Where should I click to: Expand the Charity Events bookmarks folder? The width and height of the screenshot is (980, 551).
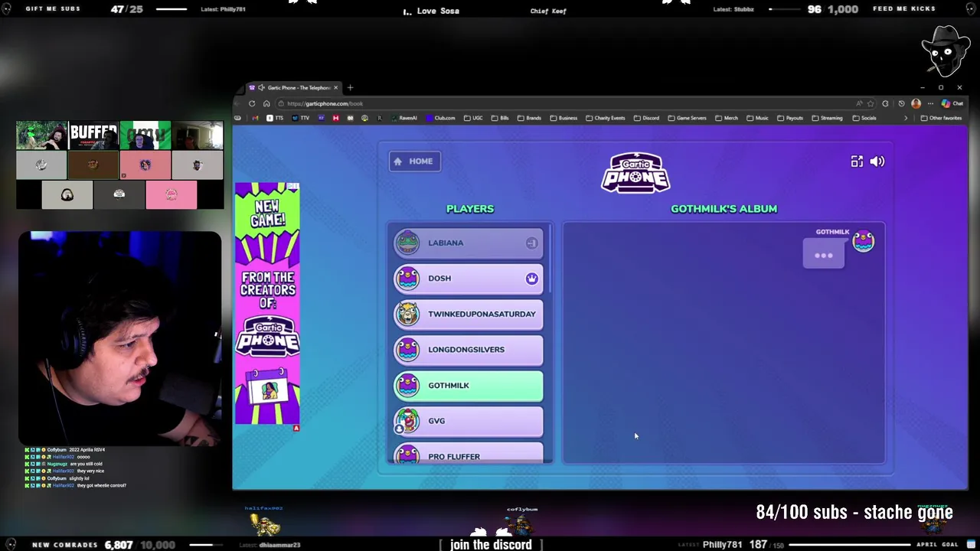(x=606, y=118)
